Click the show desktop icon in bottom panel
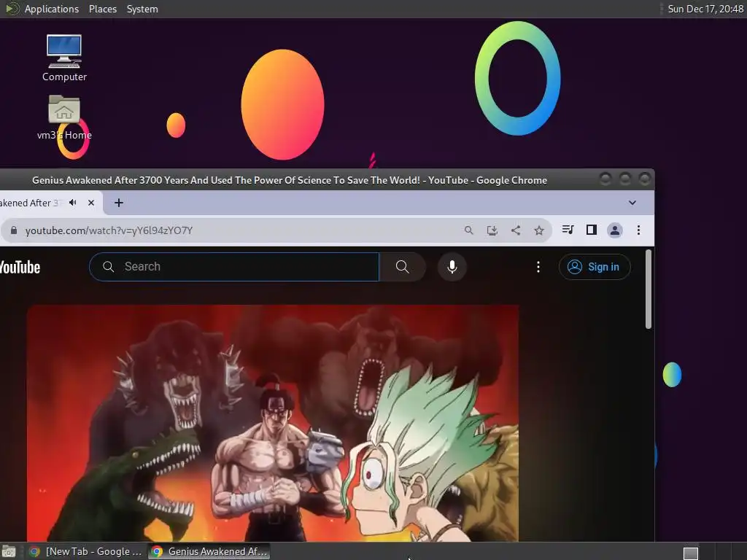 (x=9, y=552)
